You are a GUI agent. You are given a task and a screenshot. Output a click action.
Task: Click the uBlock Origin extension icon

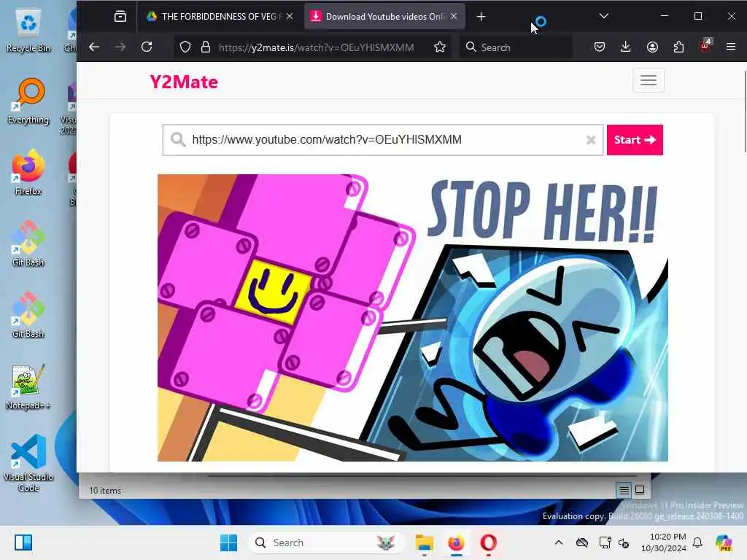click(x=705, y=46)
